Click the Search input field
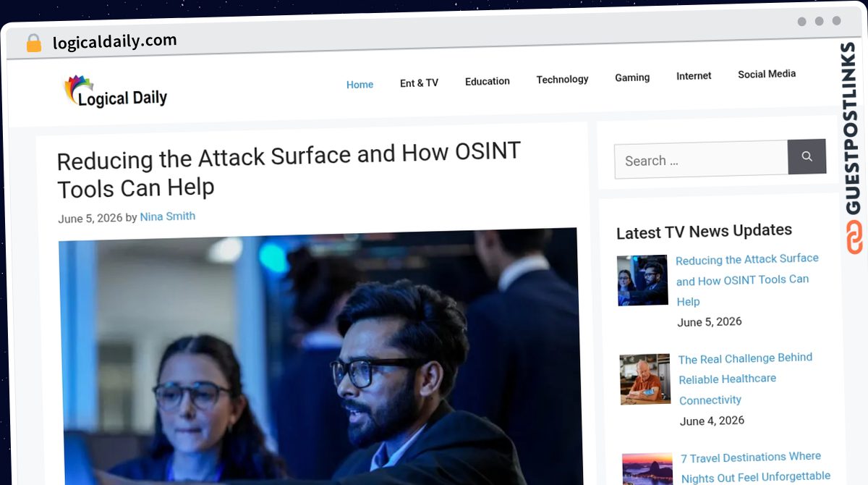This screenshot has width=868, height=485. click(x=701, y=159)
